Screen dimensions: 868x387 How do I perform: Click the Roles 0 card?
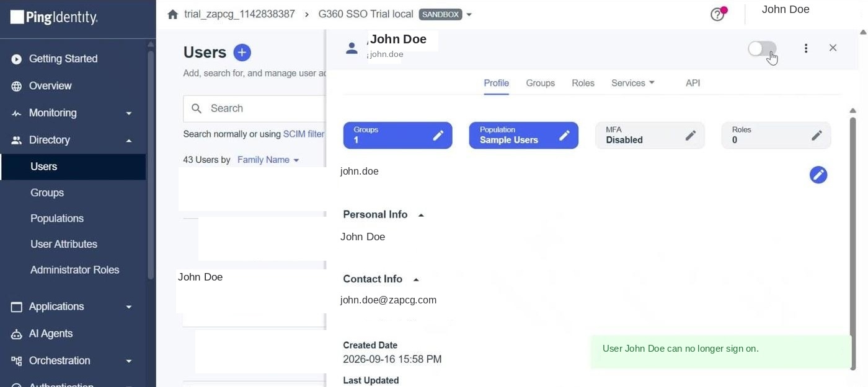[776, 136]
